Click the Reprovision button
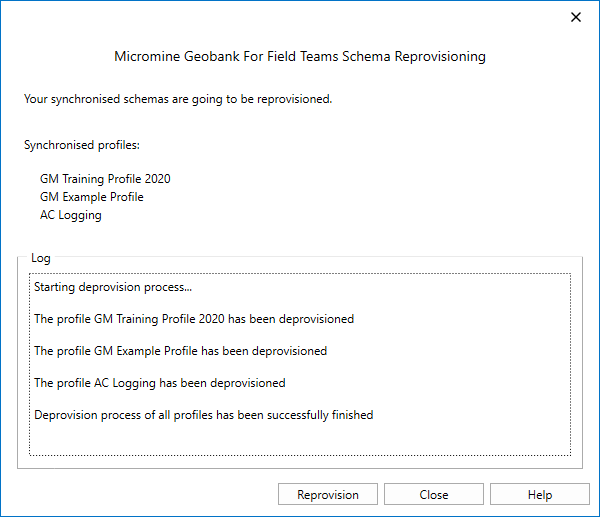This screenshot has width=600, height=517. [x=328, y=495]
